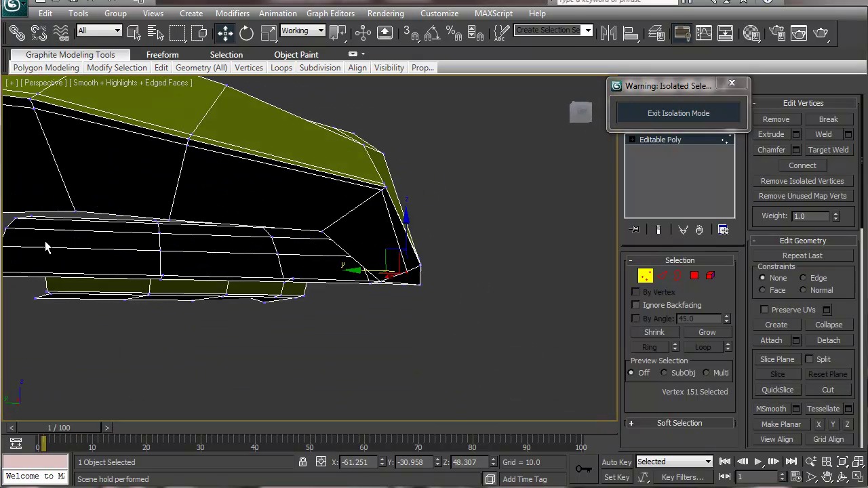Screen dimensions: 868x488
Task: Collapse the Edit Geometry rollout
Action: click(x=803, y=241)
